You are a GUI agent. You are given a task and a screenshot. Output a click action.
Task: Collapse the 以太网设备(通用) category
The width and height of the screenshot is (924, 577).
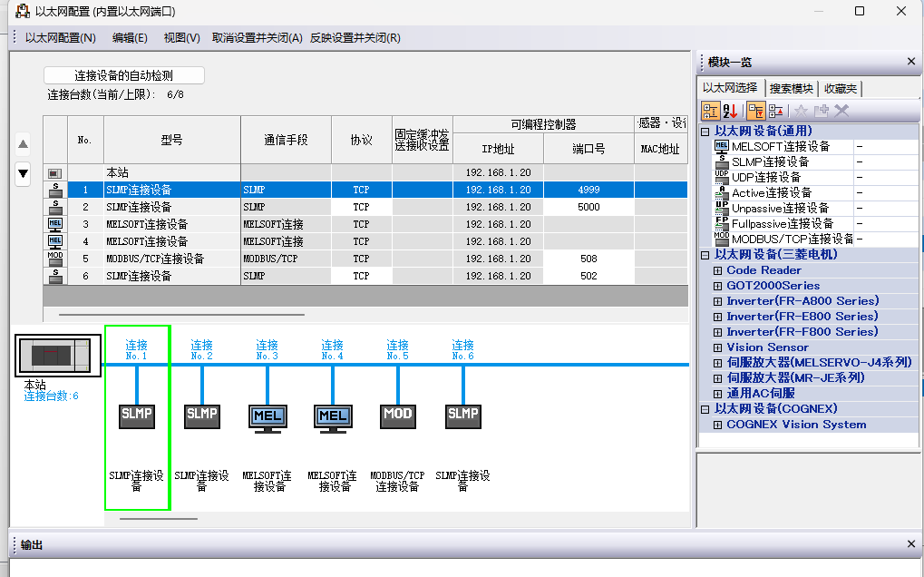pyautogui.click(x=705, y=132)
